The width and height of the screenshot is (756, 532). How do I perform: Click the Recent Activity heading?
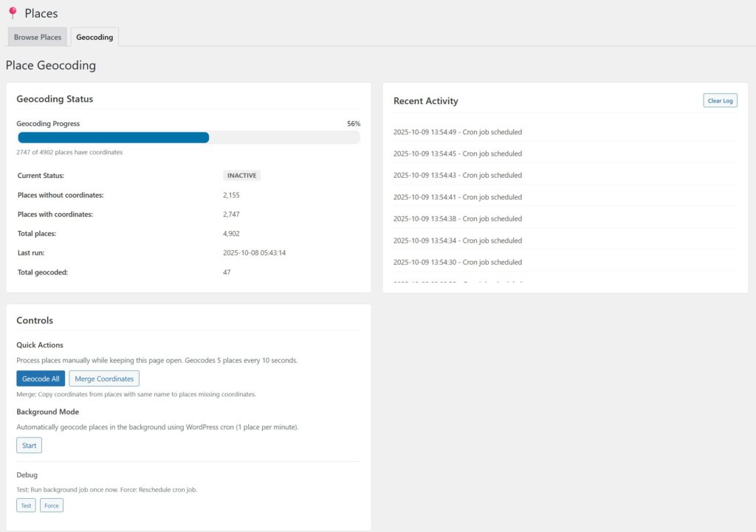pyautogui.click(x=425, y=101)
